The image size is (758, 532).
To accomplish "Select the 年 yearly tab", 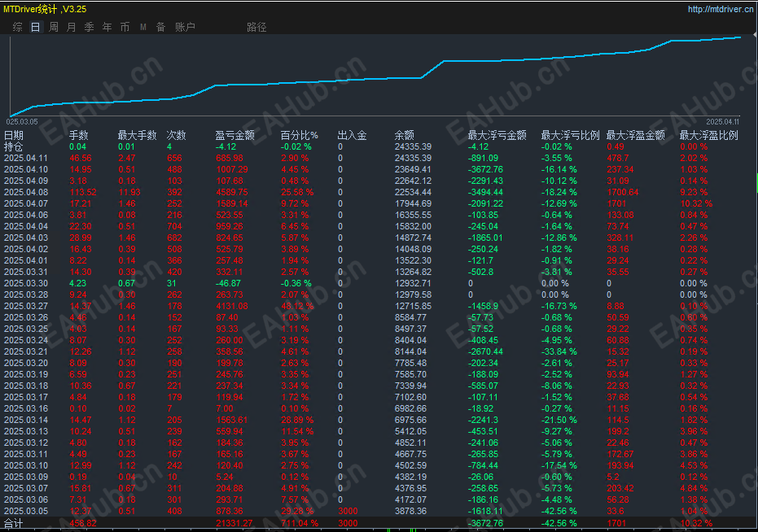I will click(x=107, y=27).
